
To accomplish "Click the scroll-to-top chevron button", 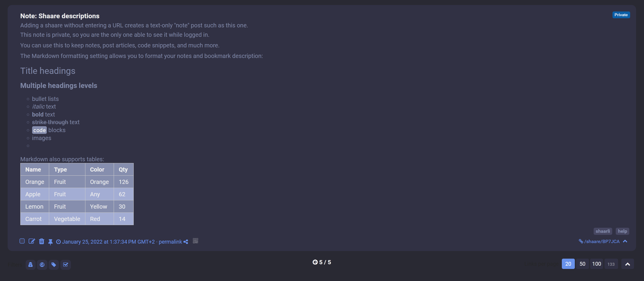I will pyautogui.click(x=628, y=264).
